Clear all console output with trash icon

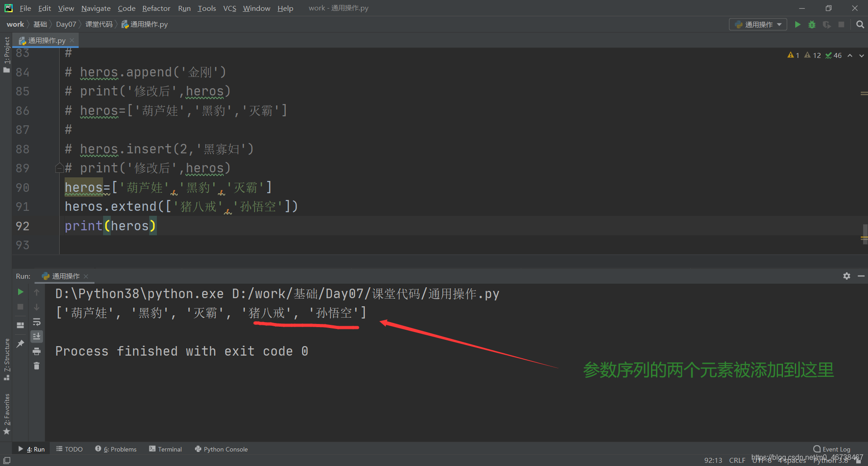(37, 366)
